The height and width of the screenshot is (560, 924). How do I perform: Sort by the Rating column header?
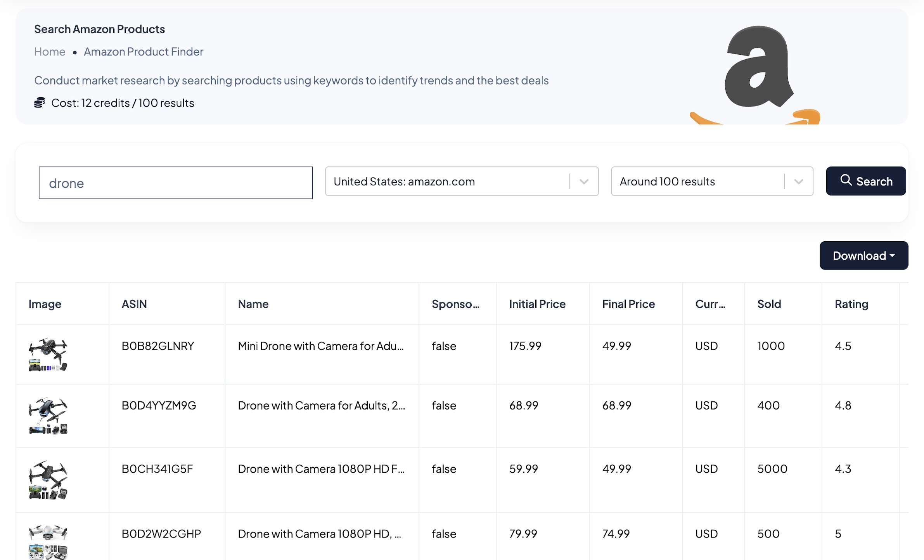pyautogui.click(x=851, y=304)
